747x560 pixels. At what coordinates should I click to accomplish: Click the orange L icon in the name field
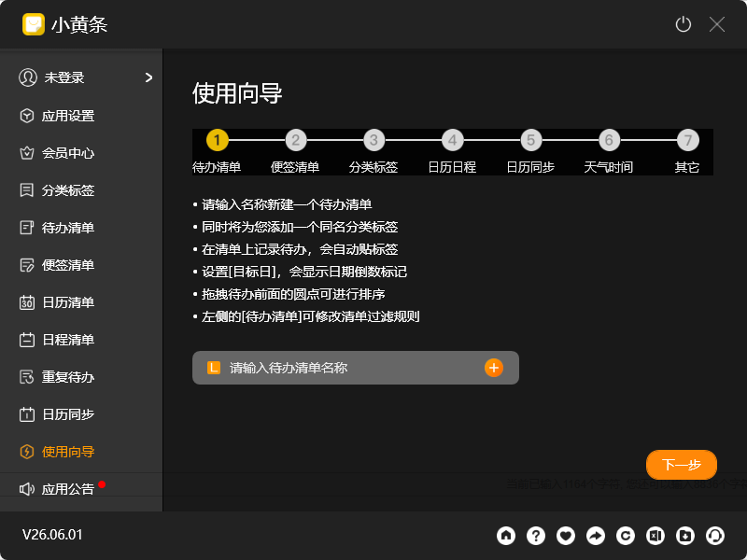[x=214, y=368]
